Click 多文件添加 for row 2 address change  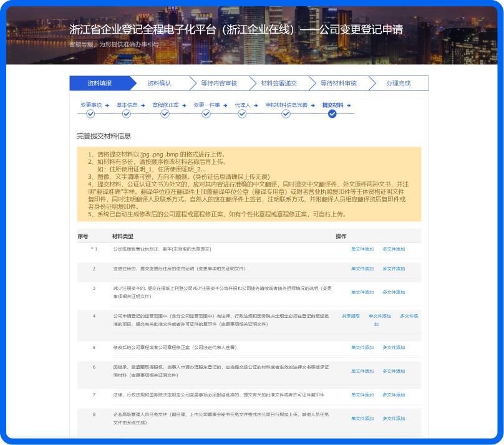pyautogui.click(x=394, y=269)
